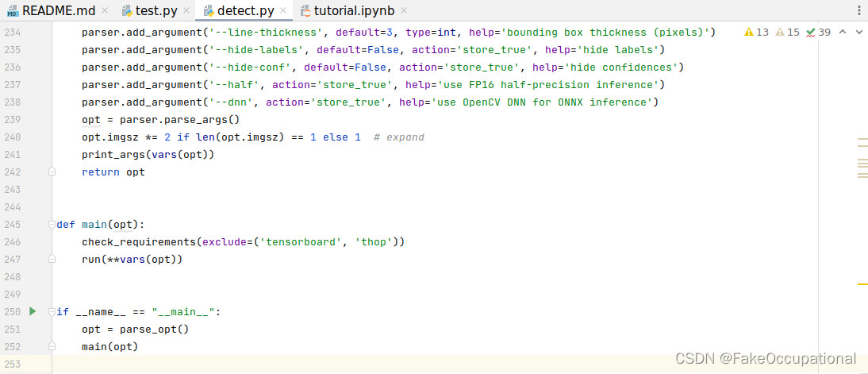Viewport: 868px width, 374px height.
Task: Show the 15 weak warnings indicator
Action: (x=788, y=32)
